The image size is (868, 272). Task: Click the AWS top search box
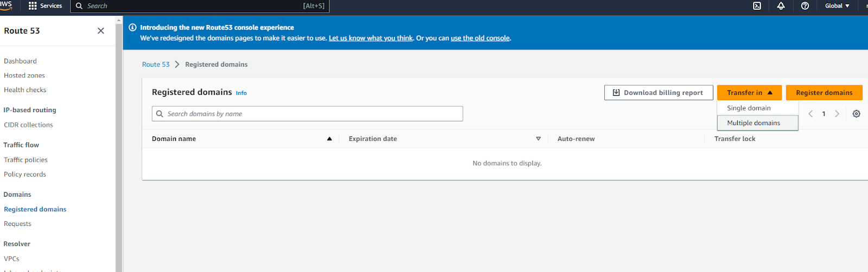(x=200, y=6)
